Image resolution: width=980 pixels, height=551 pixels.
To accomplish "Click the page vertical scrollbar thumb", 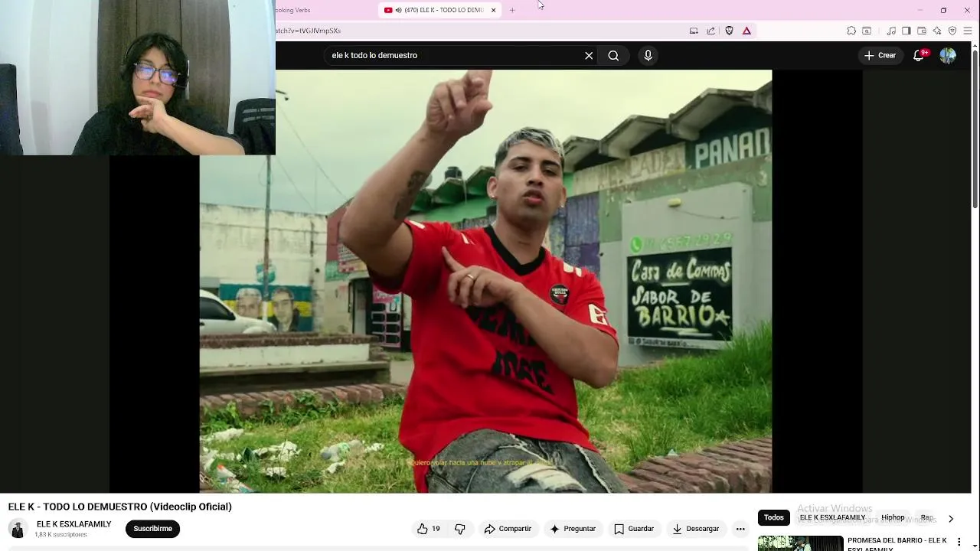I will (975, 128).
